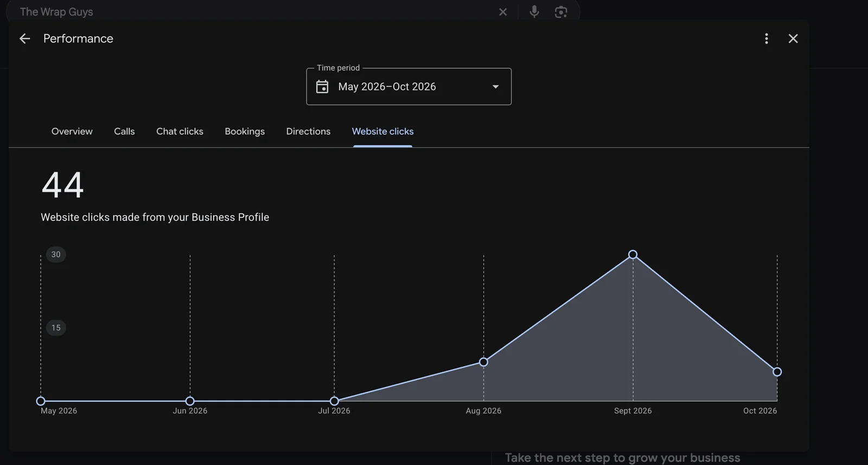
Task: Start voice search with microphone icon
Action: click(x=534, y=11)
